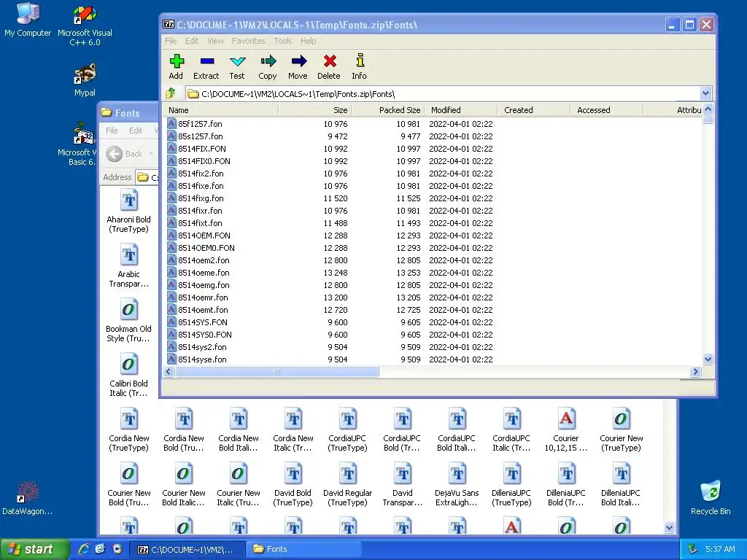This screenshot has height=560, width=747.
Task: Select the DataWagon desktop shortcut
Action: (27, 499)
